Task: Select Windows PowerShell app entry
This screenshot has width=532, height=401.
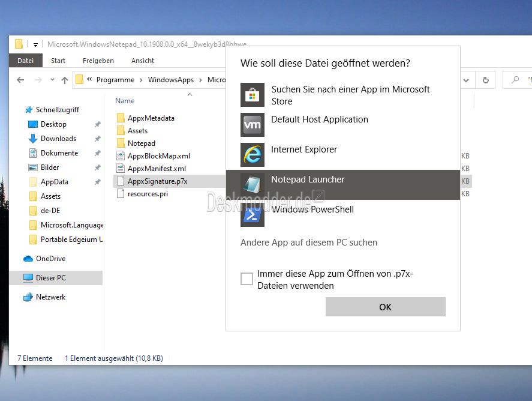Action: pos(343,214)
